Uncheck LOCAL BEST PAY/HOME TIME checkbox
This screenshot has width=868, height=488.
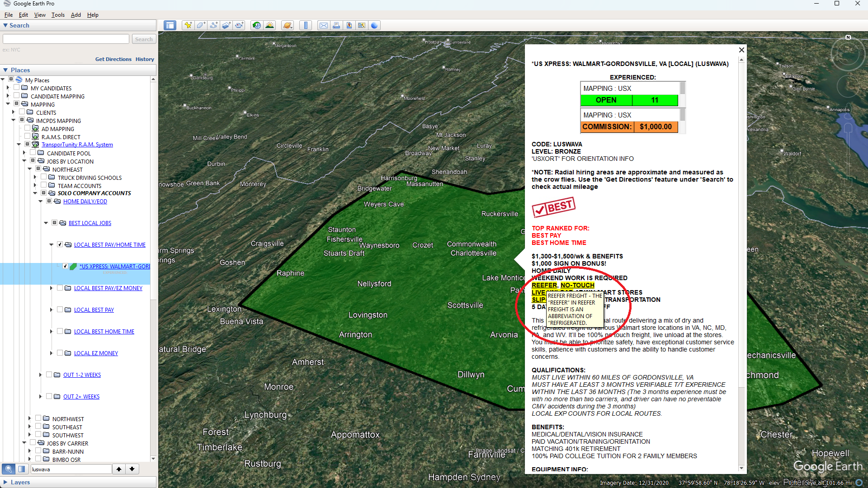click(x=60, y=244)
